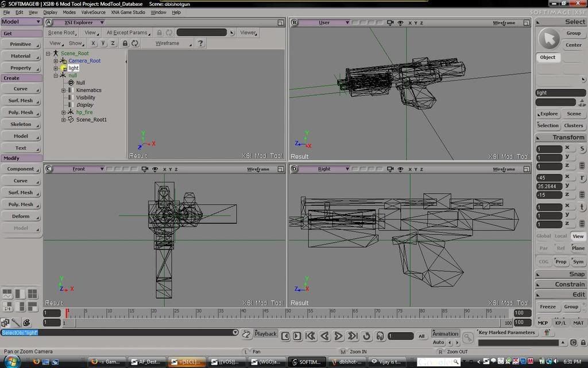Click the Scene Root button in explorer
This screenshot has height=368, width=588.
click(x=62, y=33)
